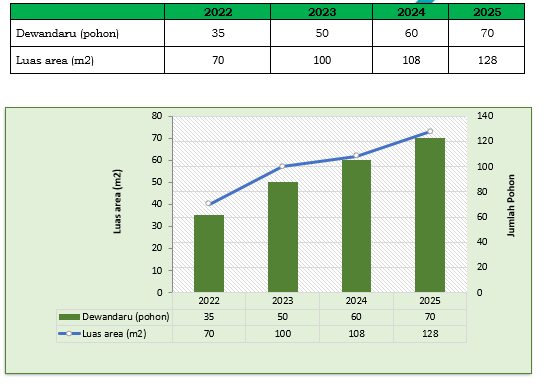Click 35 in the chart data table
Screen dimensions: 544x391
(209, 317)
